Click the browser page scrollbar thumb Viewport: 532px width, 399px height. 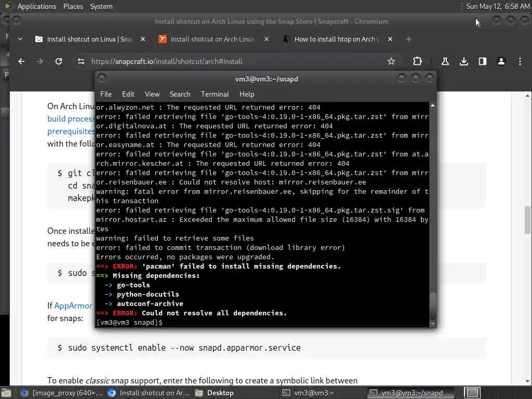[527, 220]
